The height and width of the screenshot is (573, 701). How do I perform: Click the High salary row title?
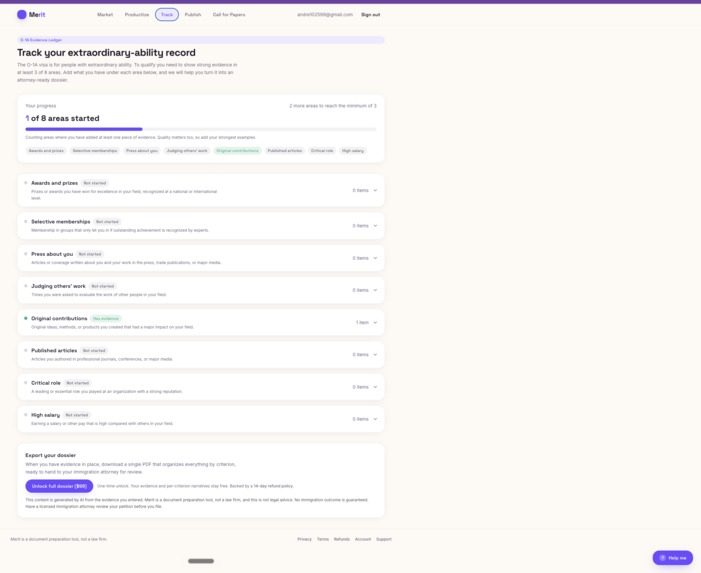pos(45,415)
